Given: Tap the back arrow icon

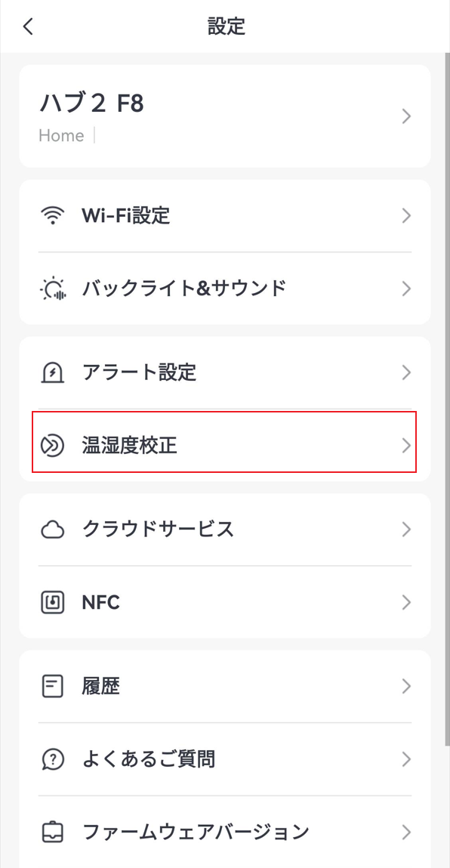Looking at the screenshot, I should 28,26.
